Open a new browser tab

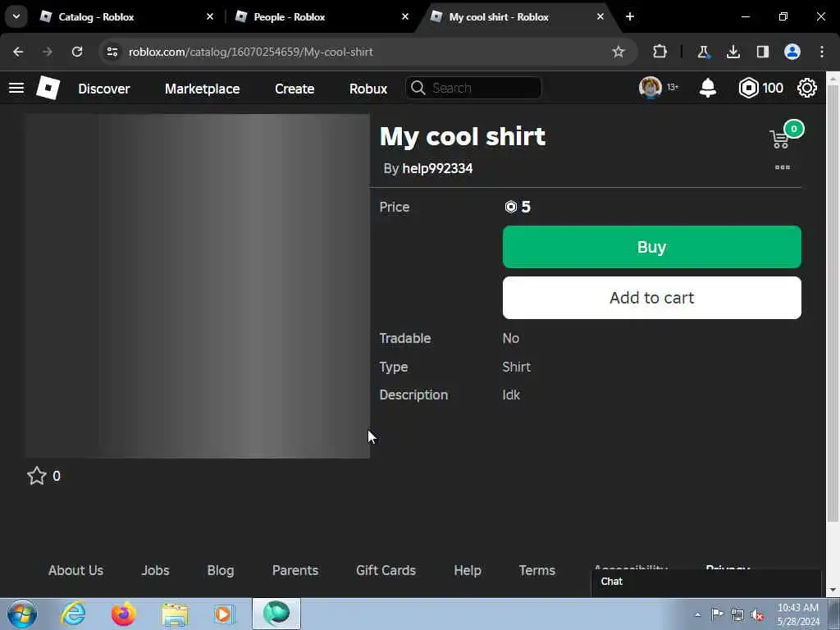[x=630, y=16]
